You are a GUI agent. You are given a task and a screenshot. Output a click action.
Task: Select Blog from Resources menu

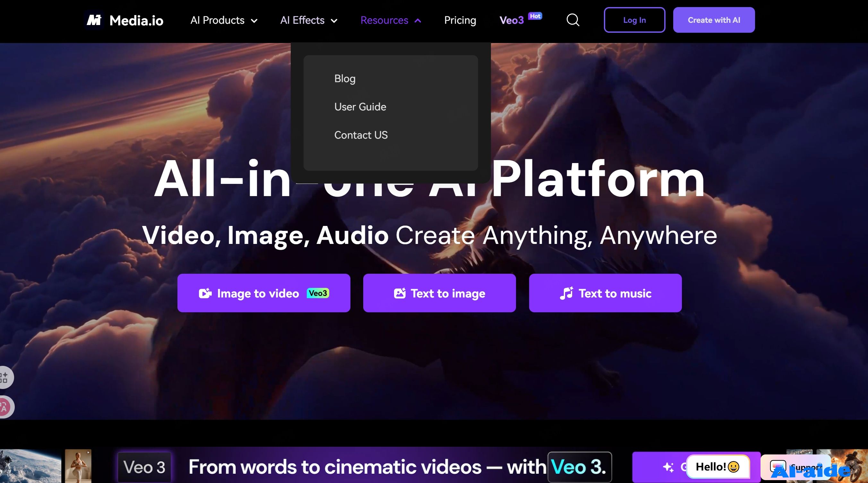tap(345, 79)
